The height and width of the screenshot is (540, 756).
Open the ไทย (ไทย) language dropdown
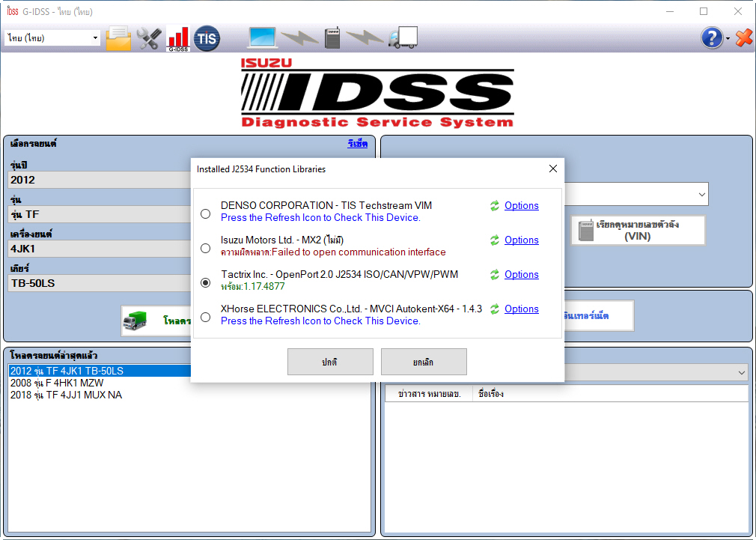point(52,37)
